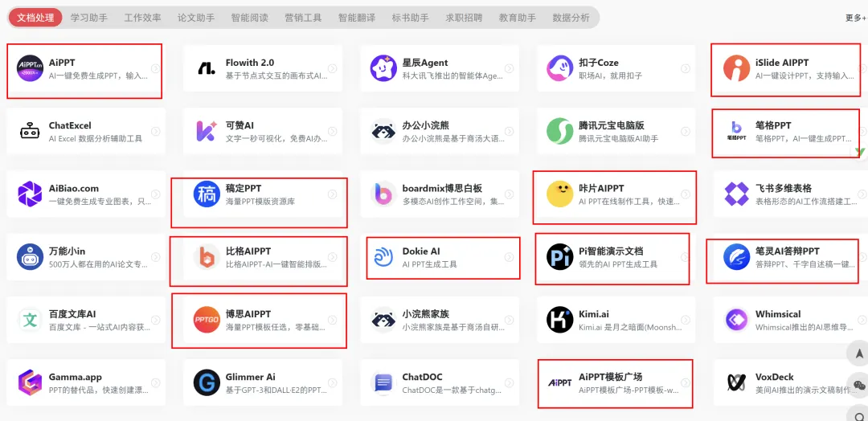
Task: Click the 笔格PPT logo icon
Action: coord(737,132)
